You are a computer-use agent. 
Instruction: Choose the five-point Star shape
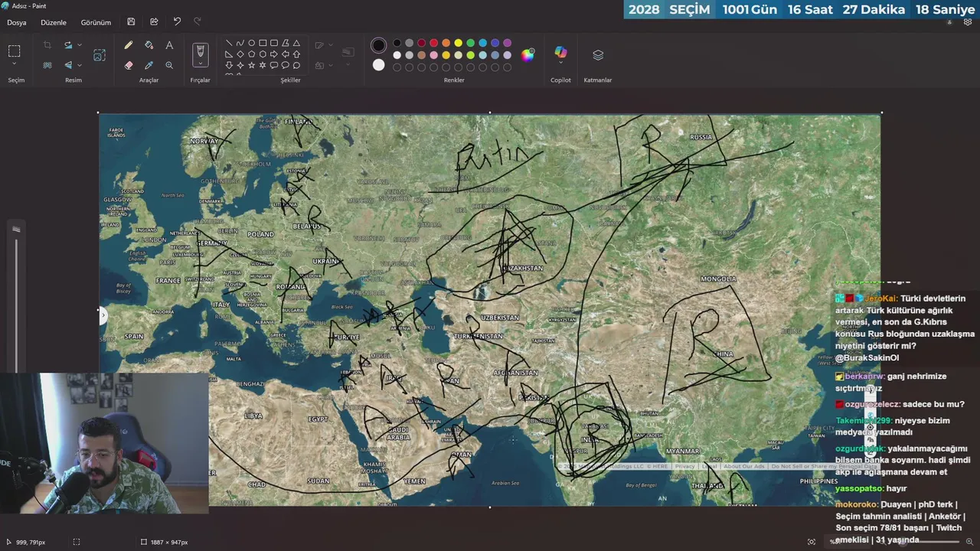click(251, 65)
